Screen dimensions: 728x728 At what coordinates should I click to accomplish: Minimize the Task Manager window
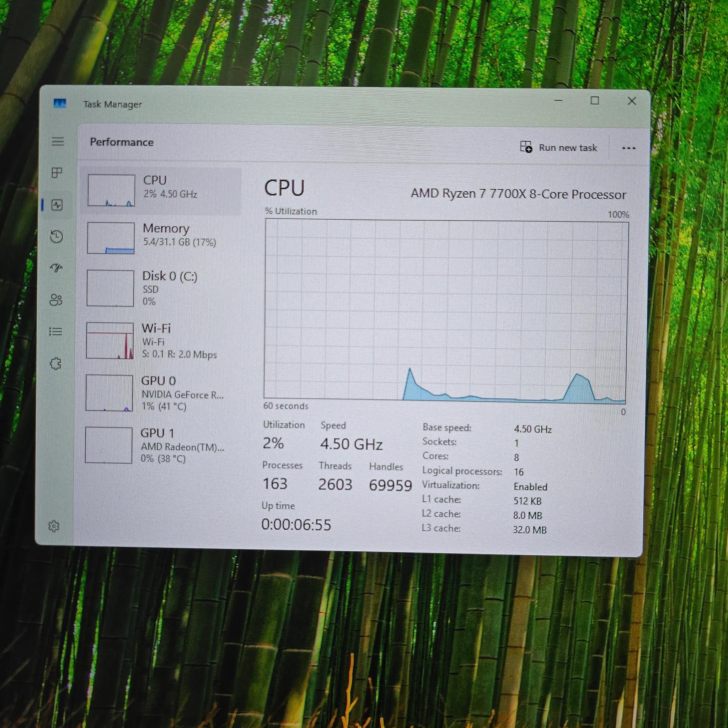pyautogui.click(x=558, y=101)
